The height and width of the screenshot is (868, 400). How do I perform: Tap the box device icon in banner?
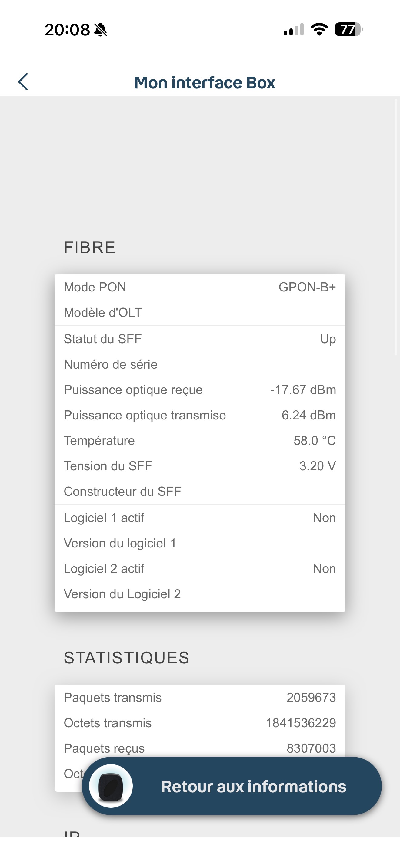111,786
